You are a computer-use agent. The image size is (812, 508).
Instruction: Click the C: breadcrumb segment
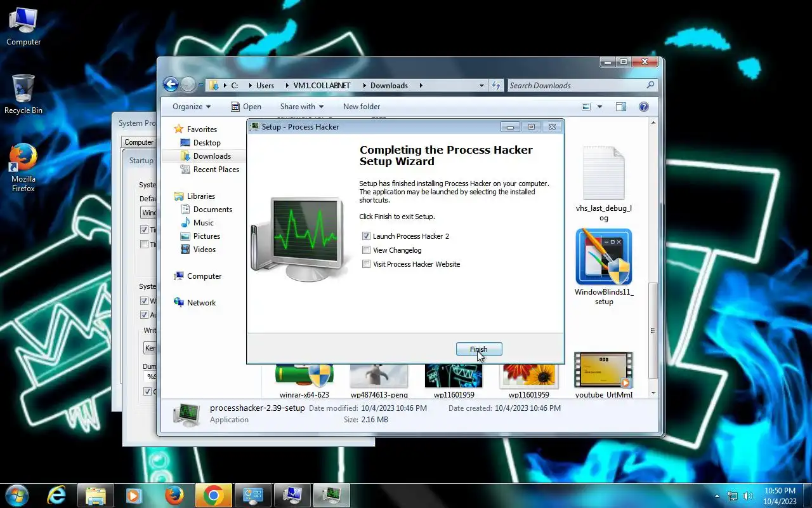pyautogui.click(x=234, y=85)
